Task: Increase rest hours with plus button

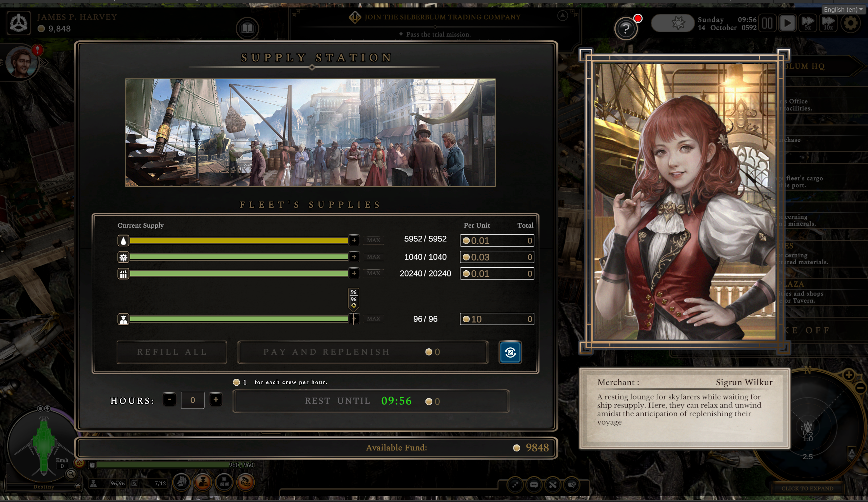Action: coord(216,400)
